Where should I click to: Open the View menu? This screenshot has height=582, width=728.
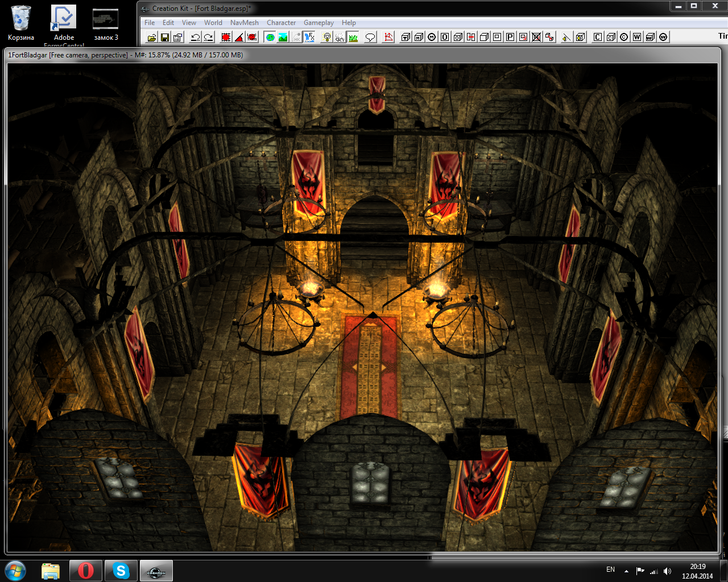pos(189,23)
